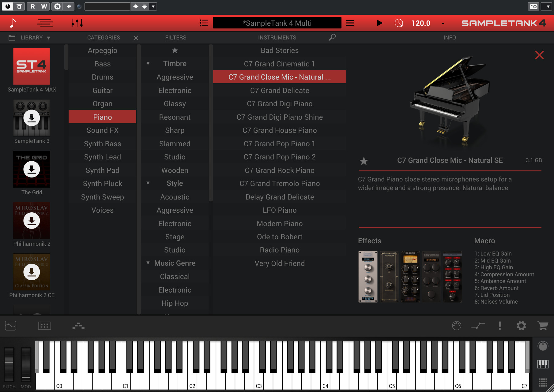The image size is (554, 392).
Task: Favorite C7 Grand Close Mic - Natural SE
Action: [x=364, y=161]
